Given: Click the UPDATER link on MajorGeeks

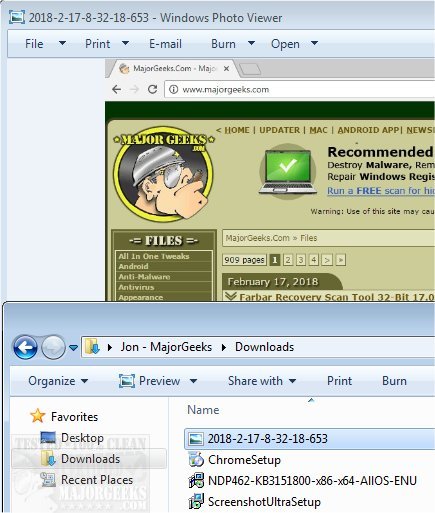Looking at the screenshot, I should (x=279, y=130).
